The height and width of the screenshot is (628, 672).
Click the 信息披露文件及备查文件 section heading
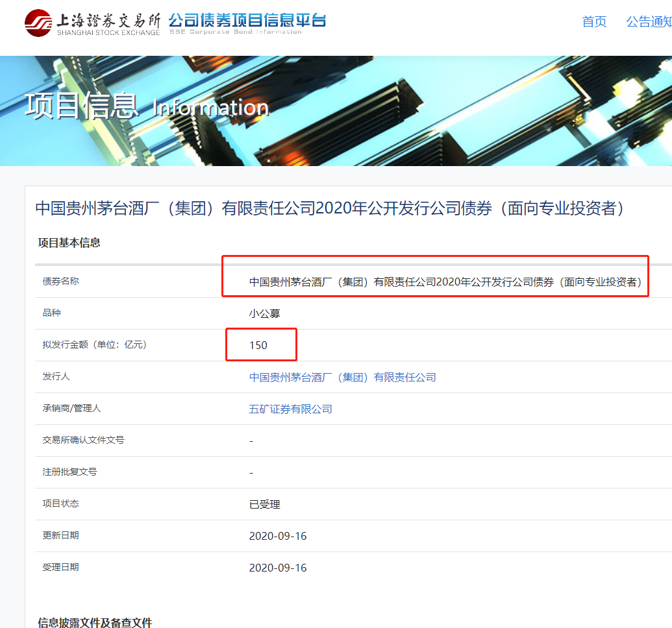95,622
